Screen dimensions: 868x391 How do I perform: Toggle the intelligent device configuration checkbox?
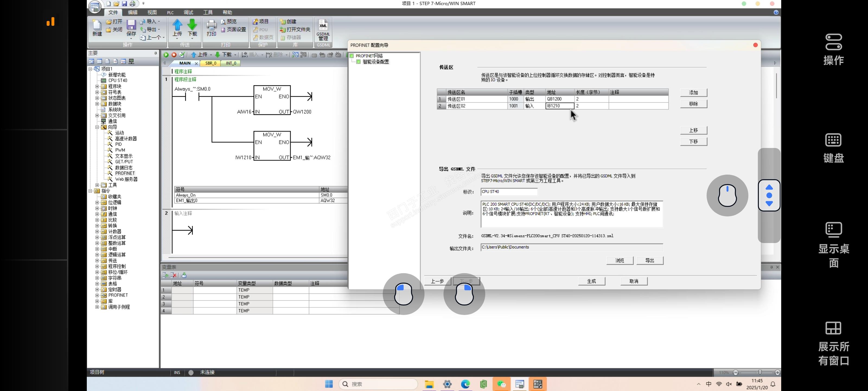point(359,62)
